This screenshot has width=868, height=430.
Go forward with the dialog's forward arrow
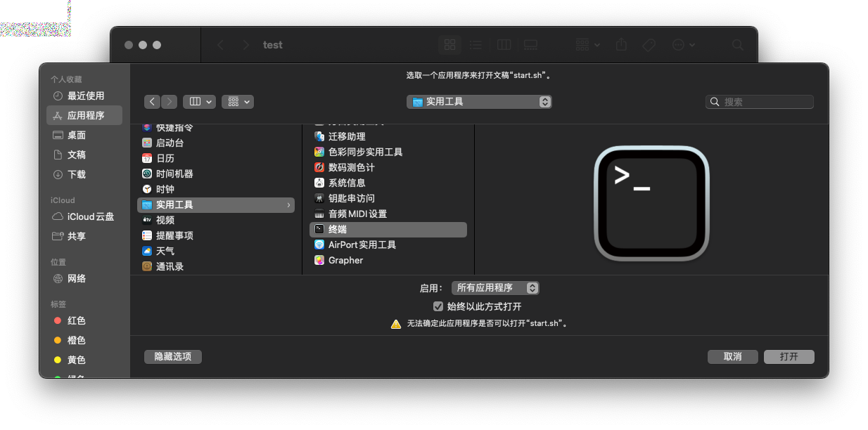[170, 102]
